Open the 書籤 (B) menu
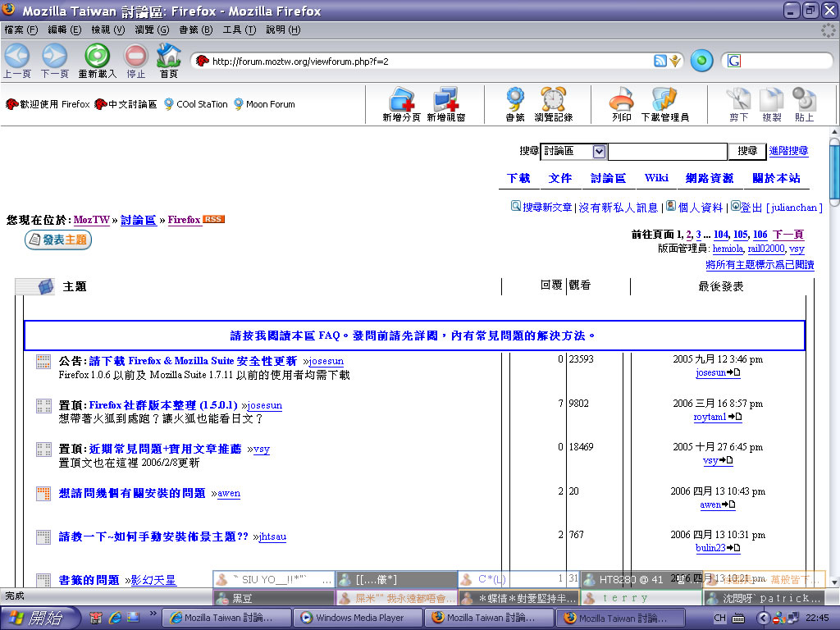 pyautogui.click(x=195, y=30)
